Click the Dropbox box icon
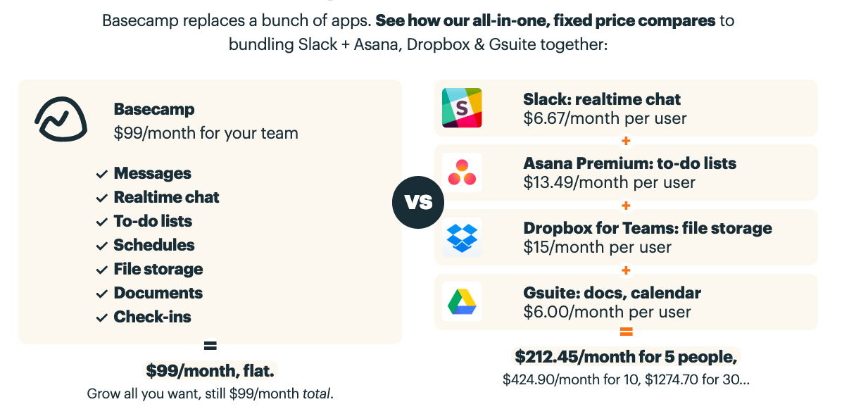Screen dimensions: 868x409 pyautogui.click(x=462, y=237)
